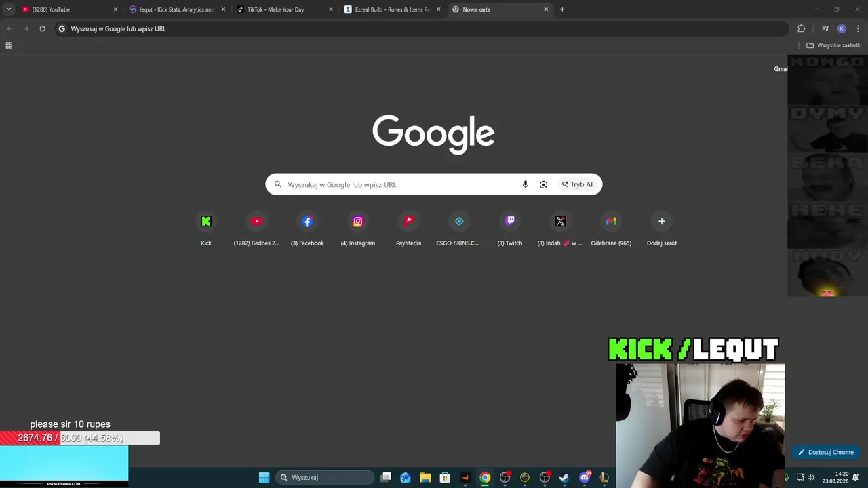This screenshot has width=868, height=488.
Task: Click the Dostosuj Chrome button
Action: 826,452
